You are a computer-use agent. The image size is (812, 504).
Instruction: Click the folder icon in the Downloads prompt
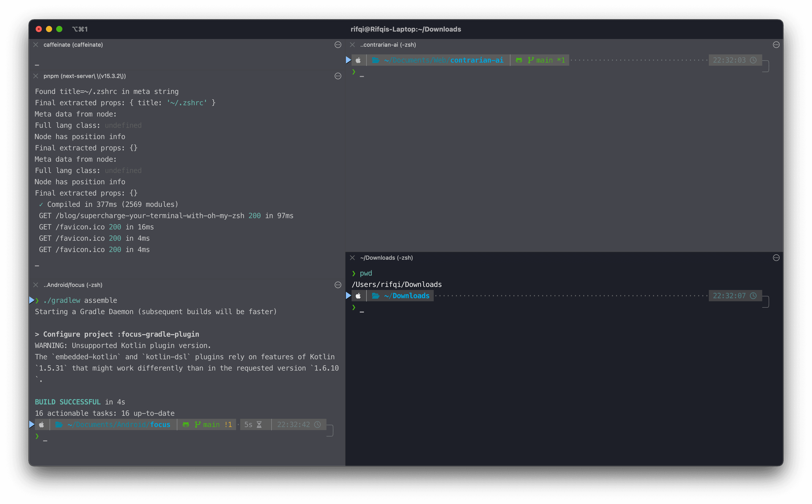coord(376,296)
